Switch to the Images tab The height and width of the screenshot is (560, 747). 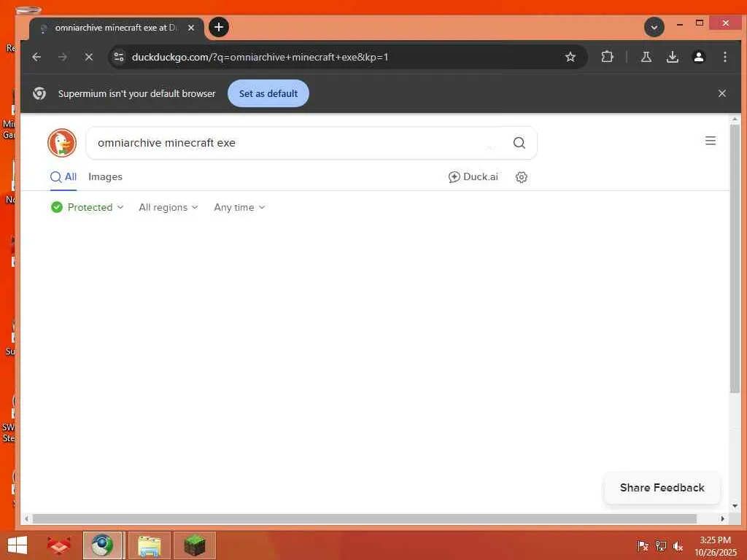(x=105, y=176)
